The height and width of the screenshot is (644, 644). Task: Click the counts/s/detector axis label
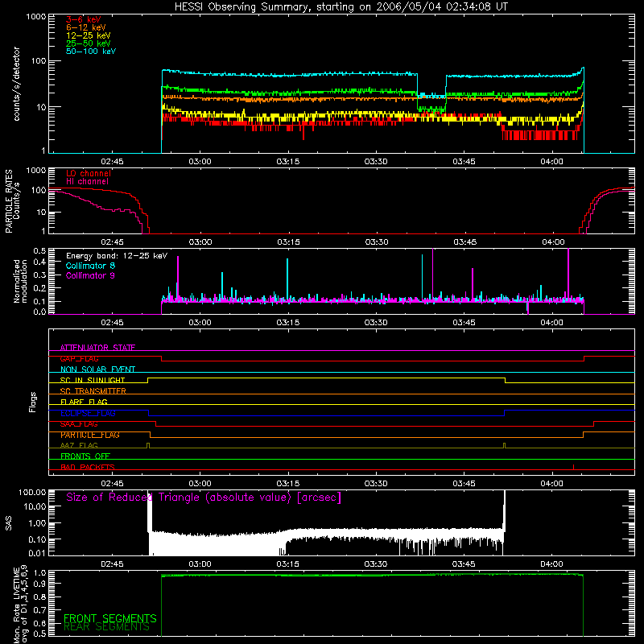click(x=16, y=84)
